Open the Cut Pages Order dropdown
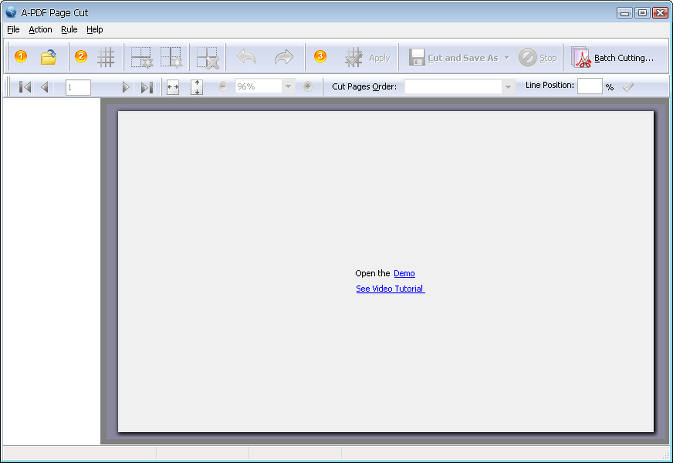Viewport: 673px width, 463px height. 508,87
